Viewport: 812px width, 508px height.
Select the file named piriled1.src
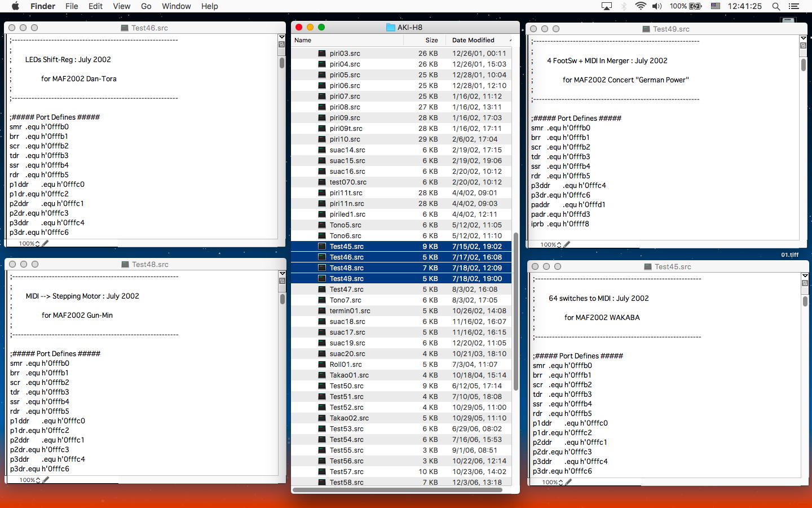[401, 214]
